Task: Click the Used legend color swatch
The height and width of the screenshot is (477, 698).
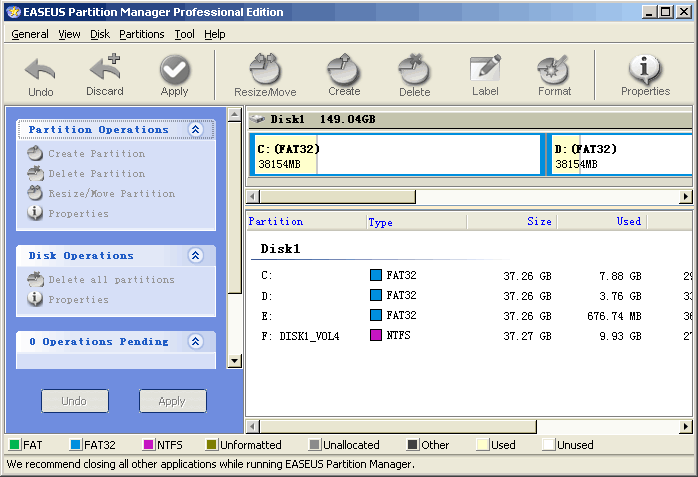Action: click(482, 445)
